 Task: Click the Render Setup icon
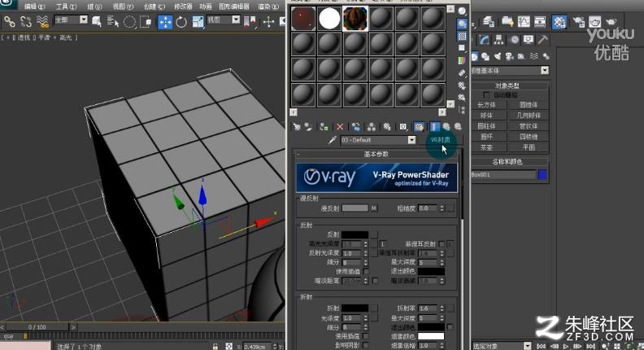point(578,21)
